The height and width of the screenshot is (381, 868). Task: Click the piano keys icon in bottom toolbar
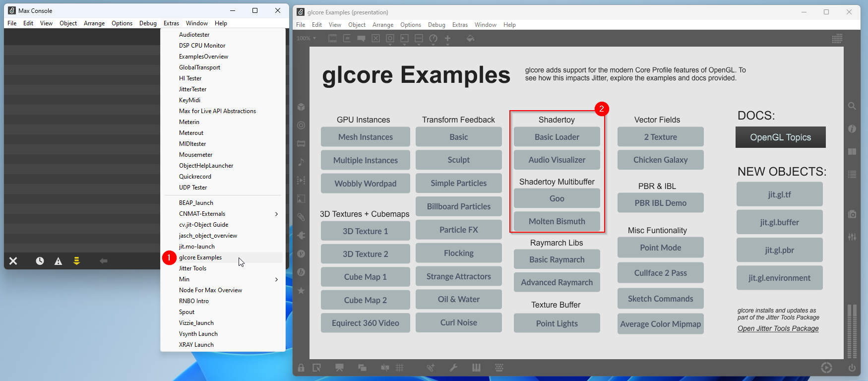476,368
